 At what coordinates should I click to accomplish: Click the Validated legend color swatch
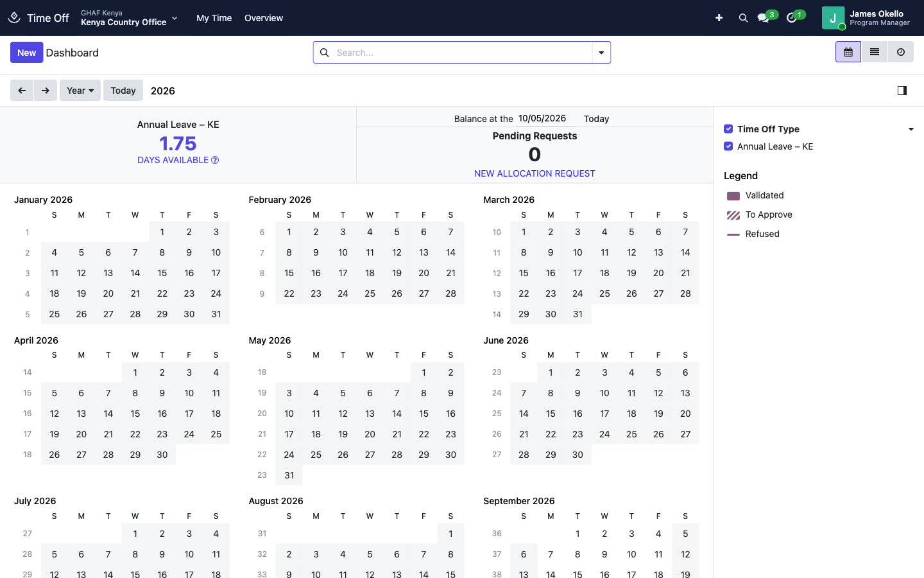coord(733,196)
